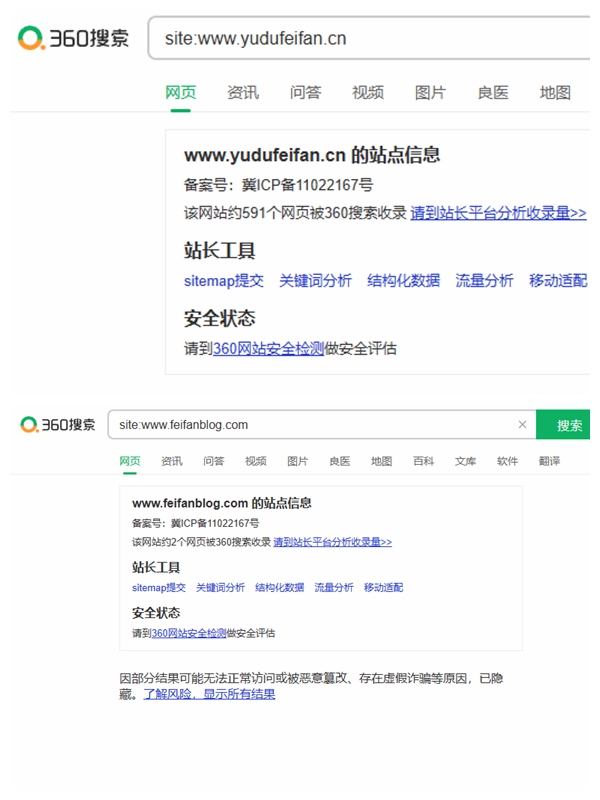The height and width of the screenshot is (800, 600).
Task: Open the 资讯 tab under yudufeifan search
Action: pyautogui.click(x=243, y=93)
